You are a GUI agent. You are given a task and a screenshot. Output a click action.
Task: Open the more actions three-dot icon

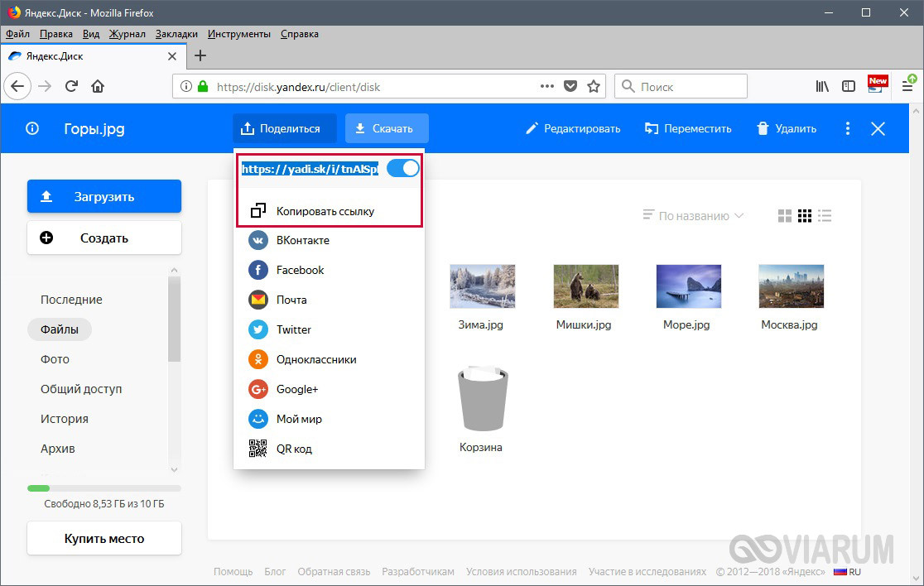point(847,128)
